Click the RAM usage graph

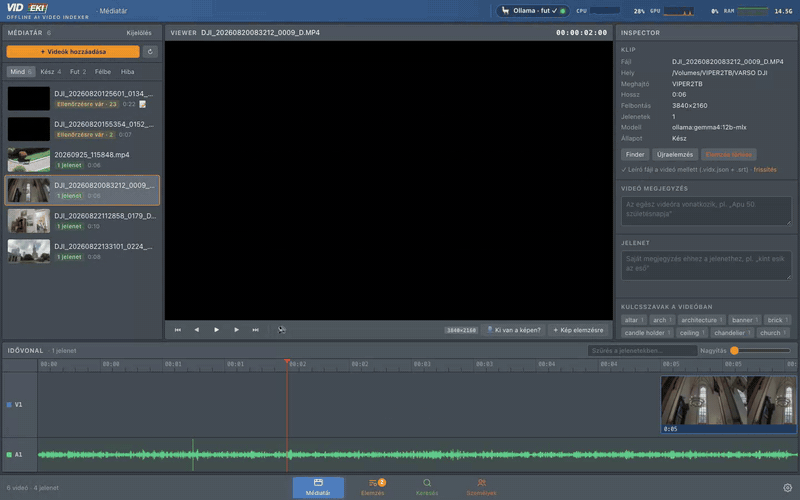(753, 11)
